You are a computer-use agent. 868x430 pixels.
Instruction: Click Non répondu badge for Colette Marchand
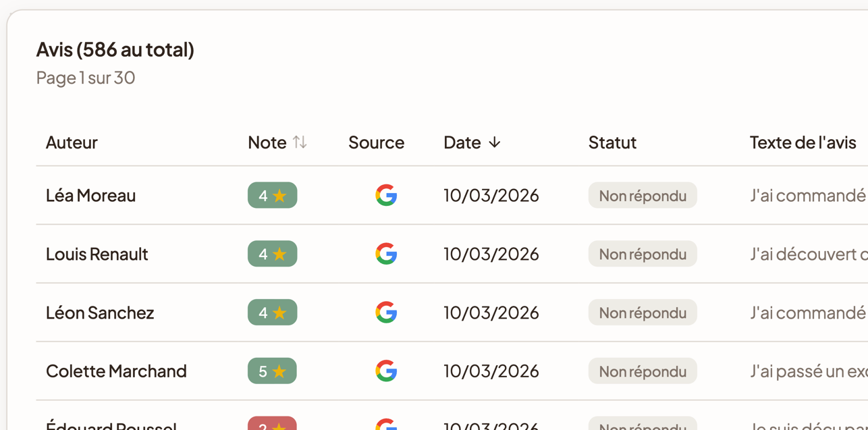pos(642,371)
